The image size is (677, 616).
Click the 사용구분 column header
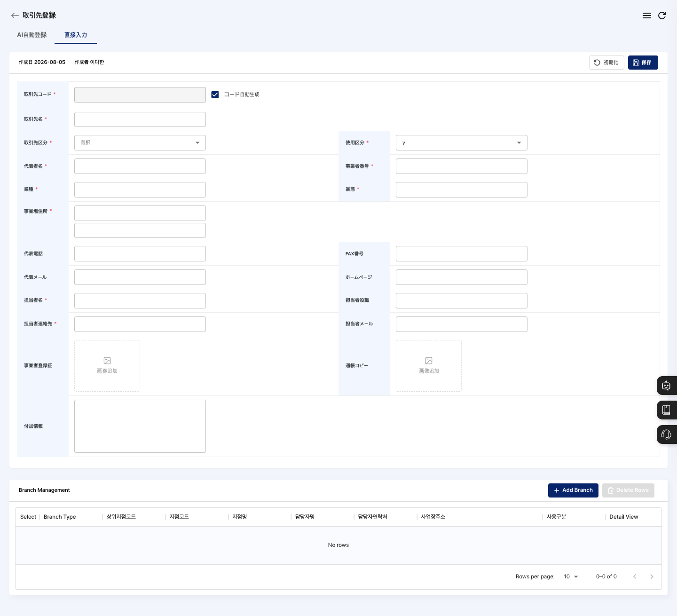click(556, 517)
